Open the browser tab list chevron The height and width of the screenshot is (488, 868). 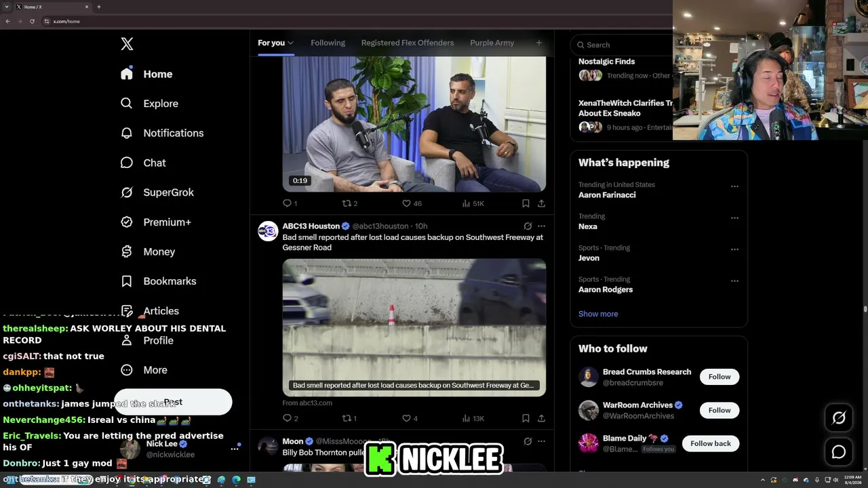click(x=6, y=7)
